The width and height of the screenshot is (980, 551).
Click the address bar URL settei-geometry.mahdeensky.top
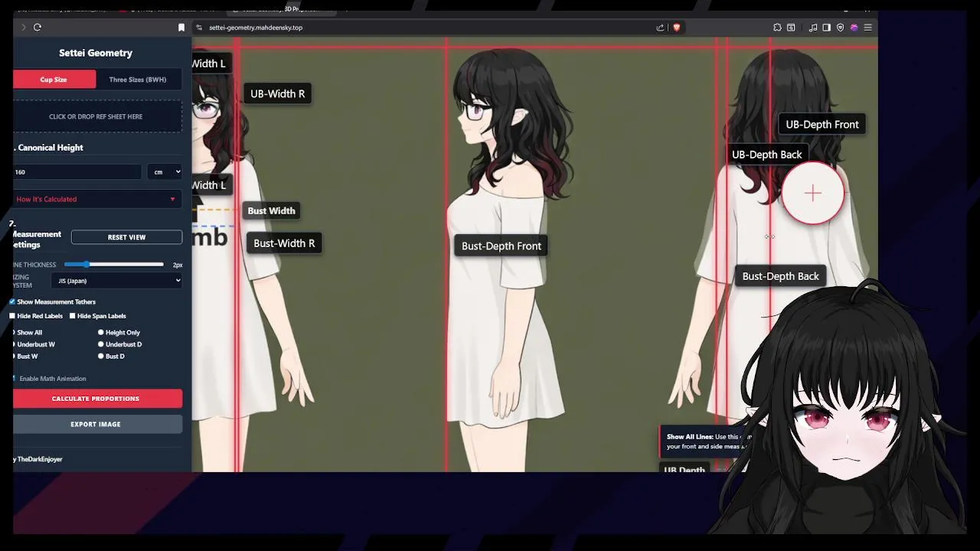(x=256, y=28)
